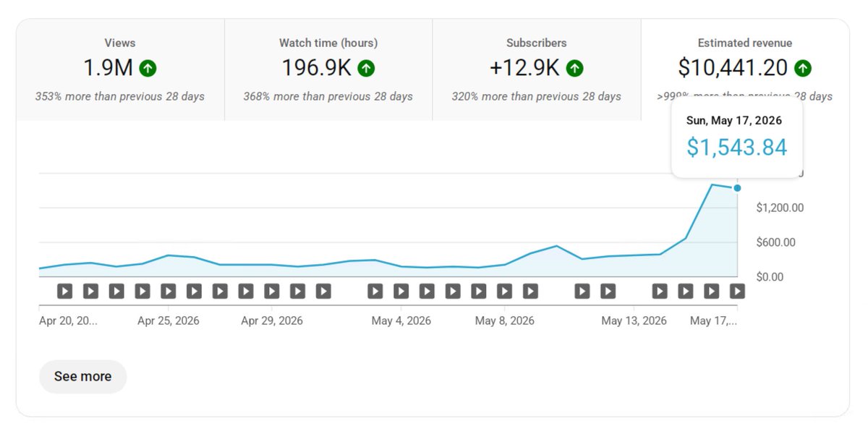Open the video marker above May 4, 2026

click(x=401, y=291)
